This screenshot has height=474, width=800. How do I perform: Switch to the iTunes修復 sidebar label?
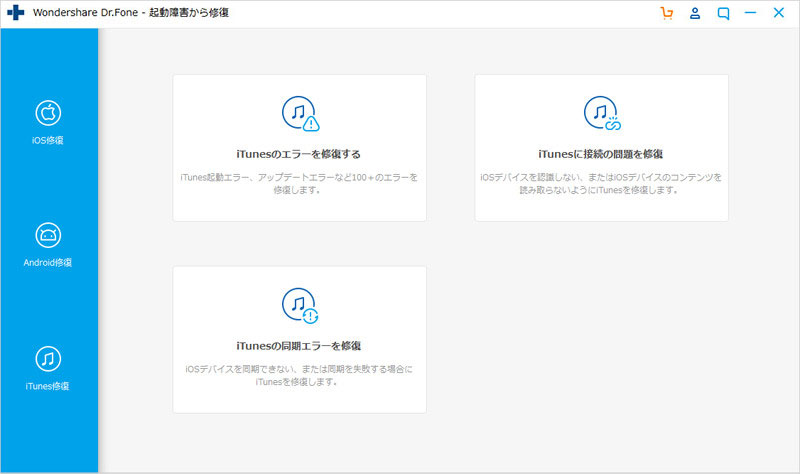tap(47, 386)
